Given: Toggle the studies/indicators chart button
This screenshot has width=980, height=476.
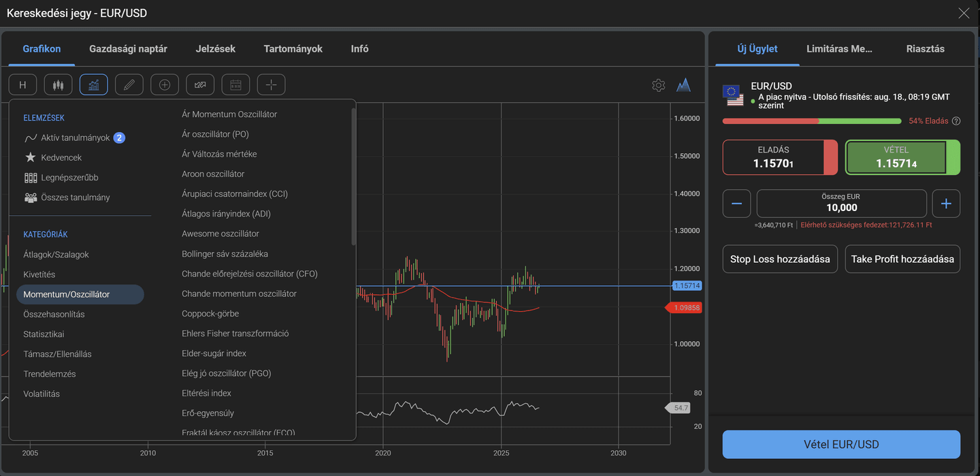Looking at the screenshot, I should coord(94,84).
